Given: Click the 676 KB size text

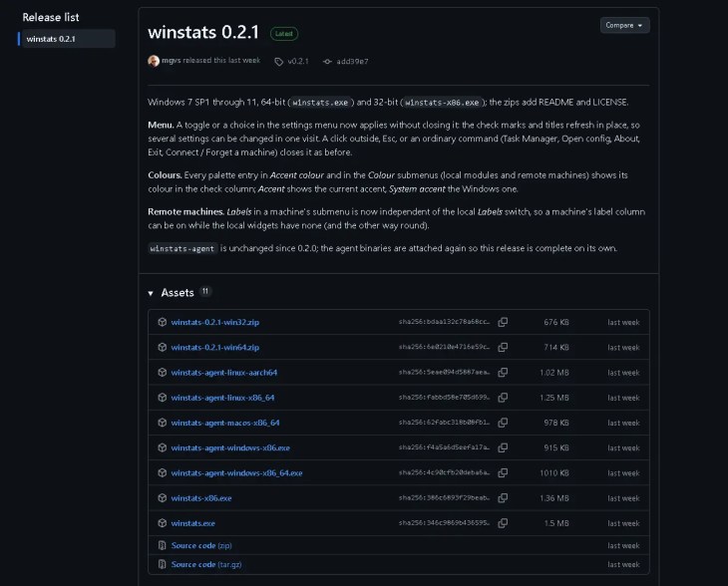Looking at the screenshot, I should (x=556, y=322).
